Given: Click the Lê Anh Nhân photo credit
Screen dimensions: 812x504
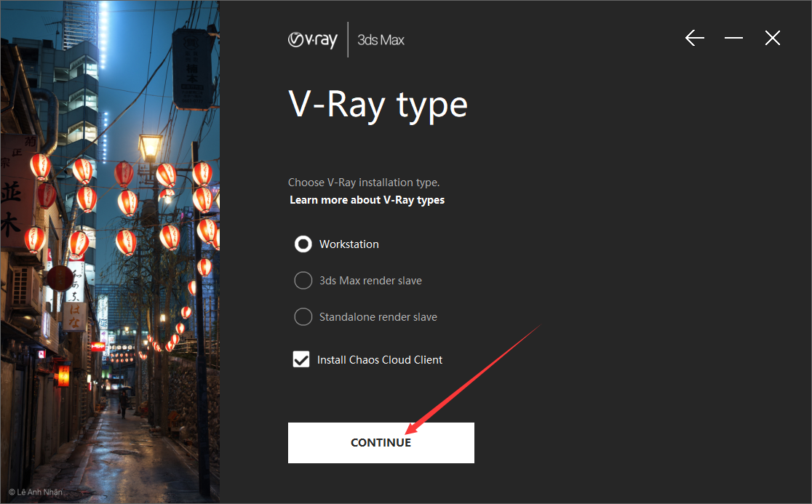Looking at the screenshot, I should (36, 492).
